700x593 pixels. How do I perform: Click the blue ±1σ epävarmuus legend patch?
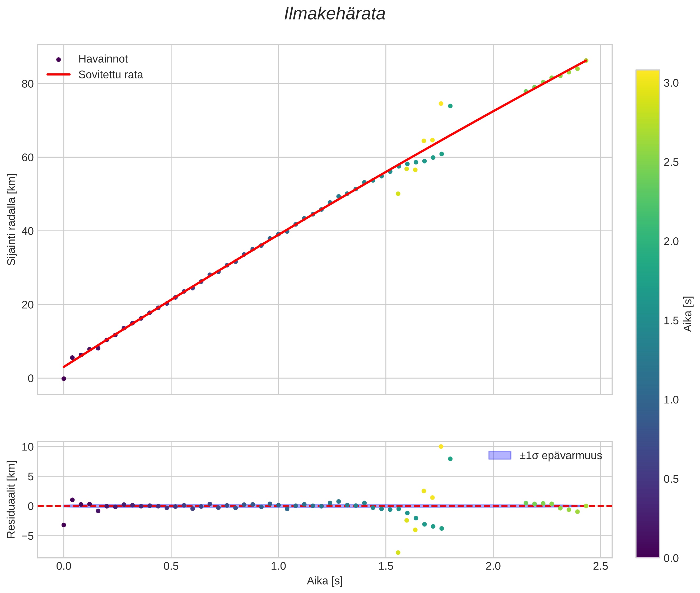coord(500,455)
